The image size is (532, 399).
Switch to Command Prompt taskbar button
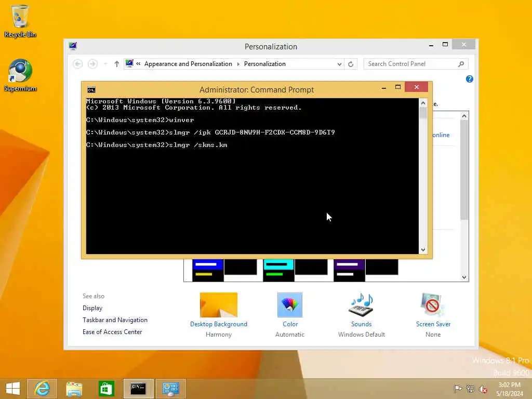138,389
